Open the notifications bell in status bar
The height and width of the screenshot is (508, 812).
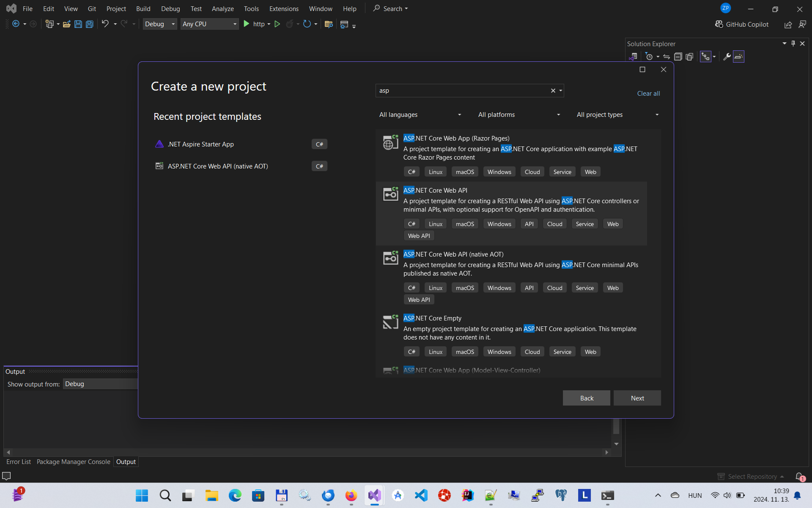click(799, 477)
